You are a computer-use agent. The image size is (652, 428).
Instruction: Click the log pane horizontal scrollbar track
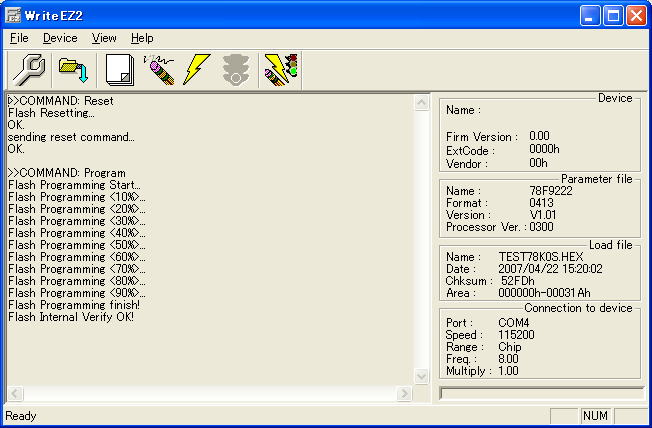coord(210,394)
